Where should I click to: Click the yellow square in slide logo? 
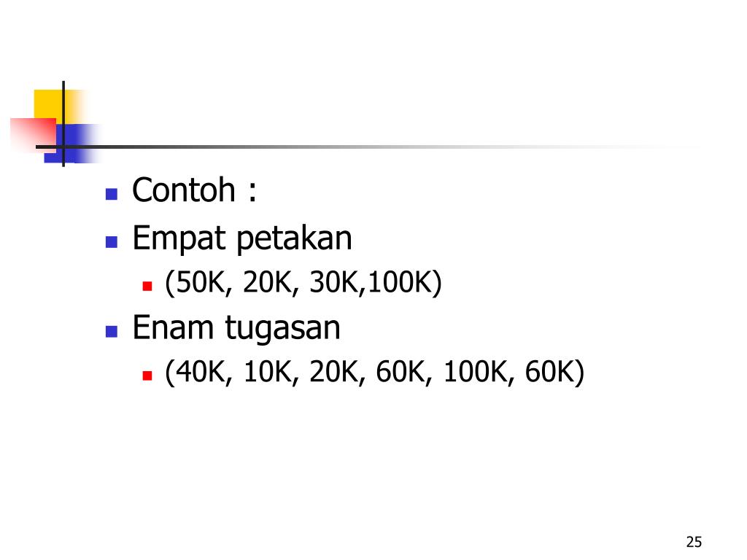tap(57, 106)
